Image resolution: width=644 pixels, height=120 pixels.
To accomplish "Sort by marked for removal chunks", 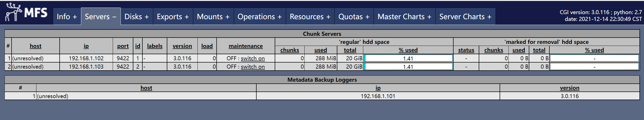I will click(494, 50).
